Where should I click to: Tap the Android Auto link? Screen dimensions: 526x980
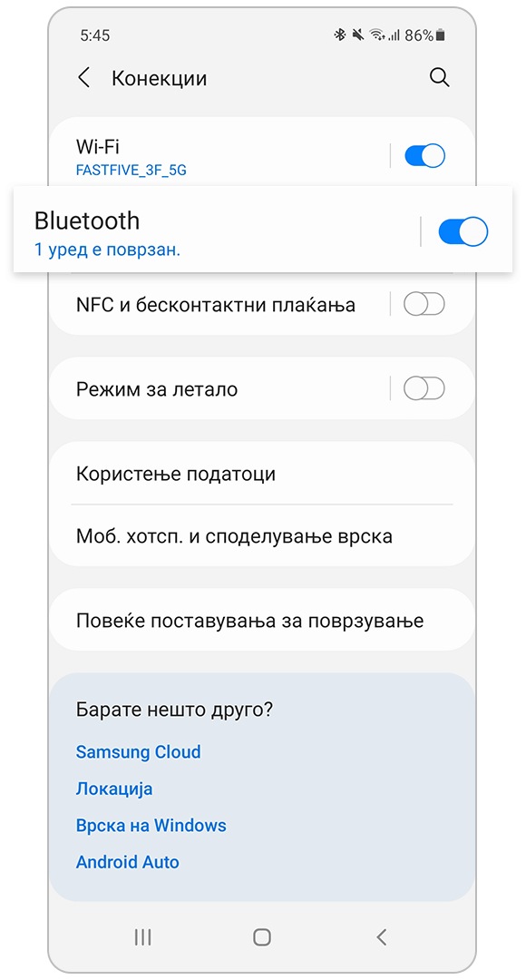[127, 862]
